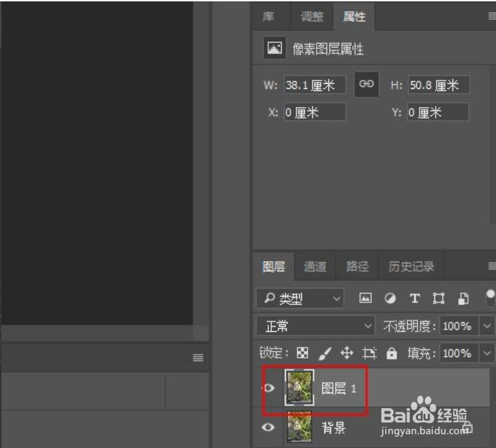This screenshot has height=448, width=496.
Task: Click the 图层 1 layer name
Action: click(x=339, y=388)
